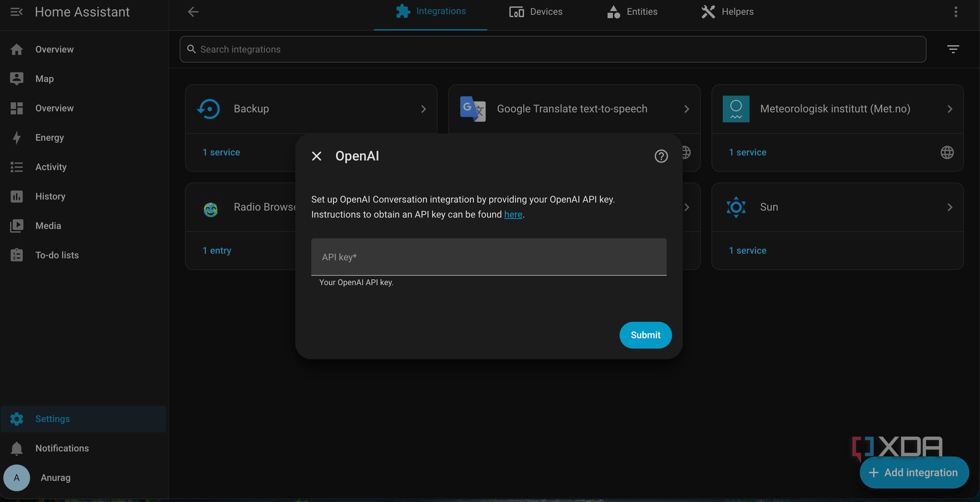The image size is (980, 502).
Task: Open Met.no's 1 service link
Action: tap(748, 153)
